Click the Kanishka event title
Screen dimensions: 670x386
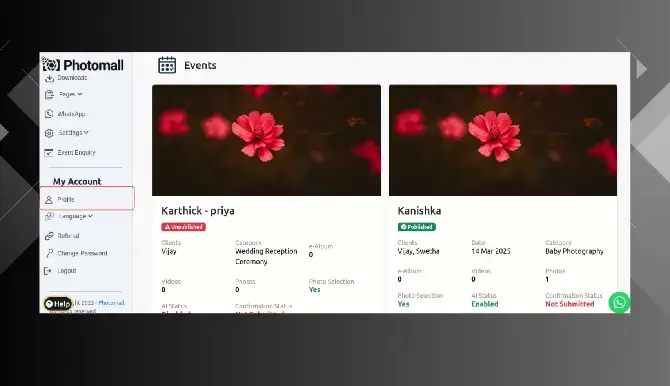419,211
